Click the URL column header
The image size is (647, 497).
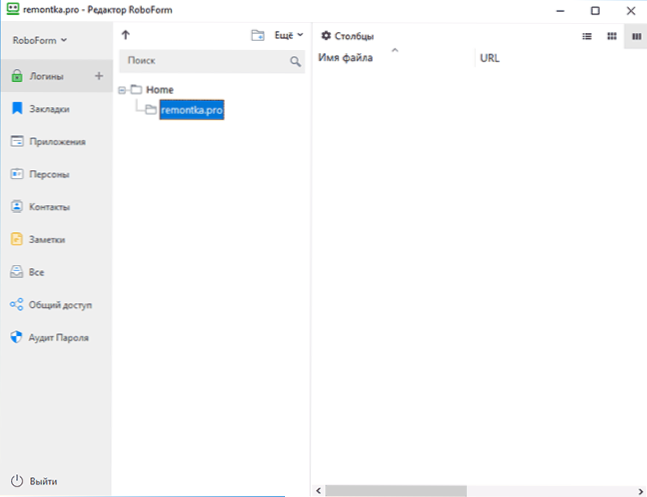coord(489,58)
